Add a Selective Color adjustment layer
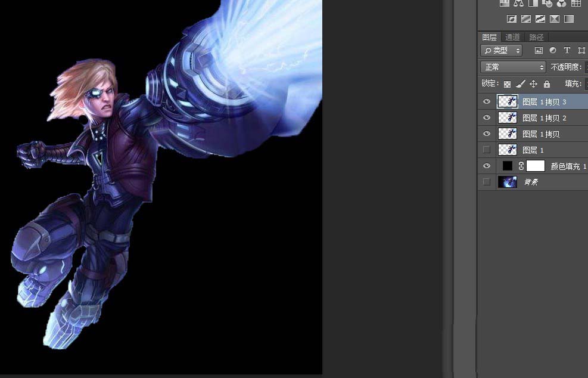Image resolution: width=588 pixels, height=378 pixels. (x=555, y=18)
